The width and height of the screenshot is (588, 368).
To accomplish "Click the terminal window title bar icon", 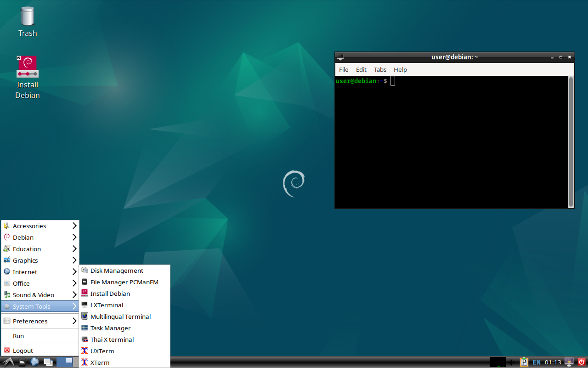I will pos(340,57).
